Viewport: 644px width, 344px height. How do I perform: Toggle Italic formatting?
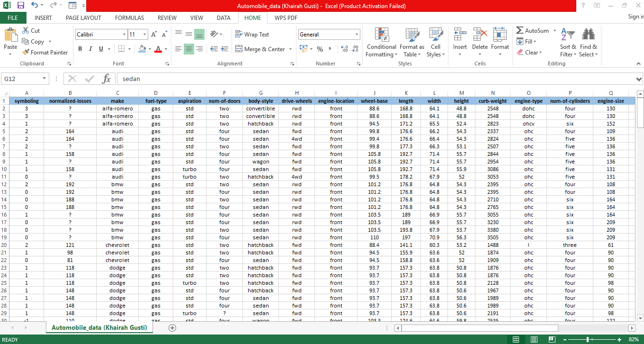[90, 49]
